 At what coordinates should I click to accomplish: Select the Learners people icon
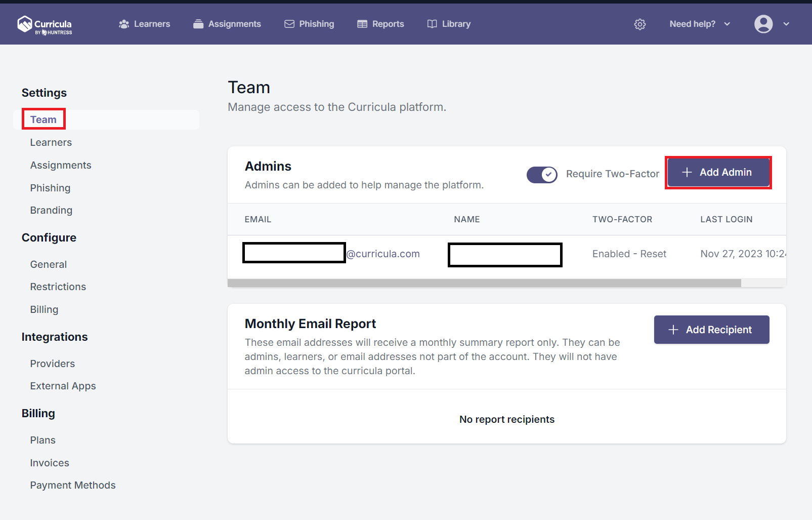tap(124, 24)
